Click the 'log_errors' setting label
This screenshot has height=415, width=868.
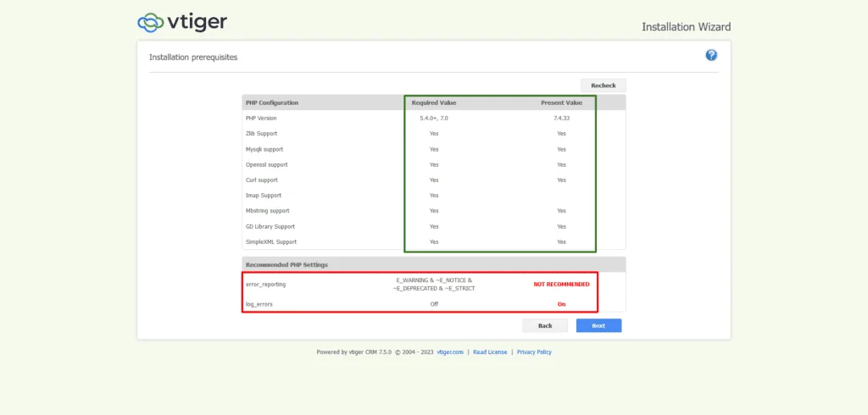click(259, 304)
